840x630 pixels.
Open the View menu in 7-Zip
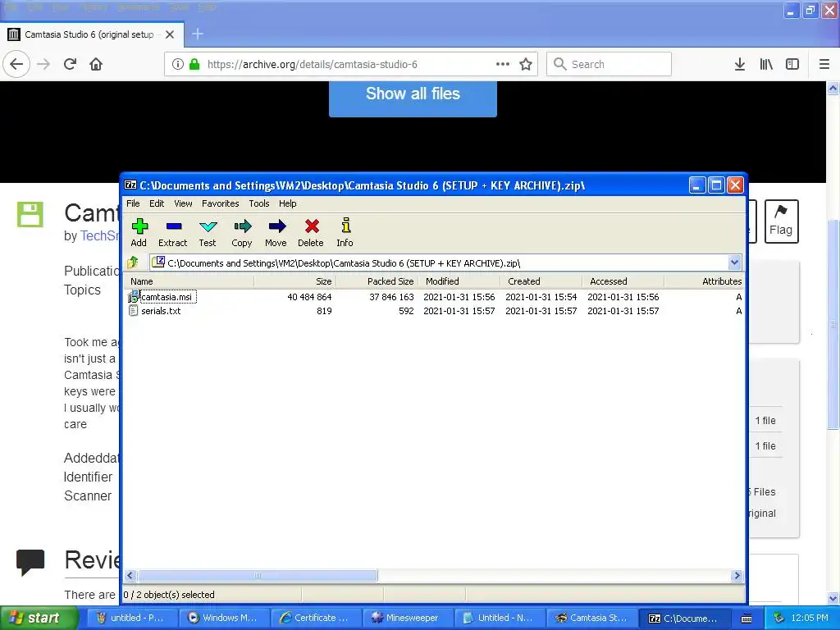[183, 203]
